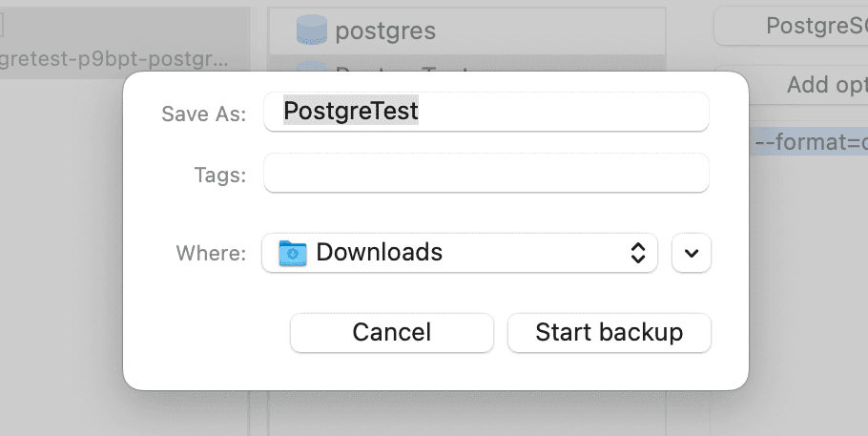The width and height of the screenshot is (868, 436).
Task: Click the Downloads text in the location selector
Action: point(379,253)
